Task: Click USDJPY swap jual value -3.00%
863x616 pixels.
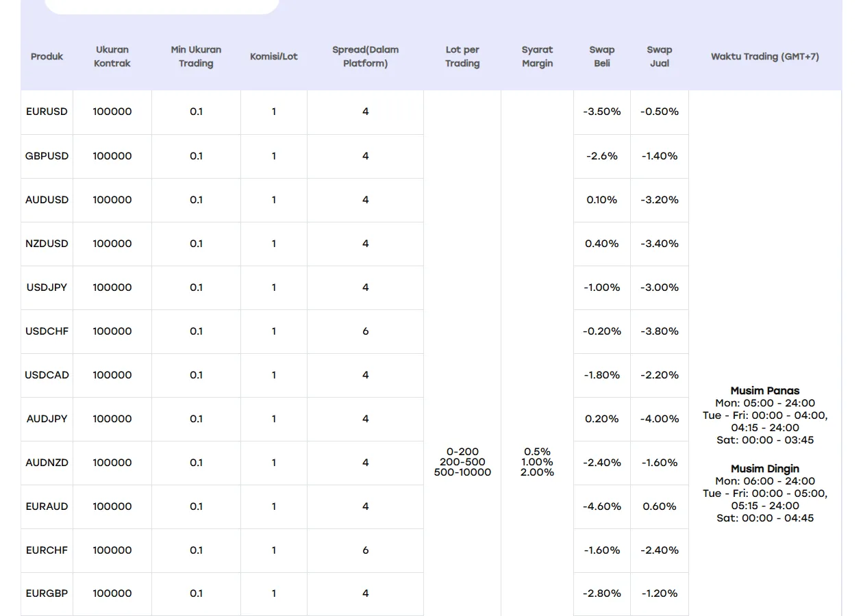Action: click(x=660, y=287)
